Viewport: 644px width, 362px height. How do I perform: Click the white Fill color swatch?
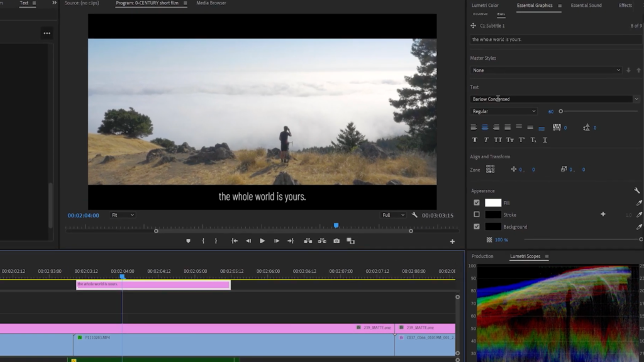[x=493, y=203]
